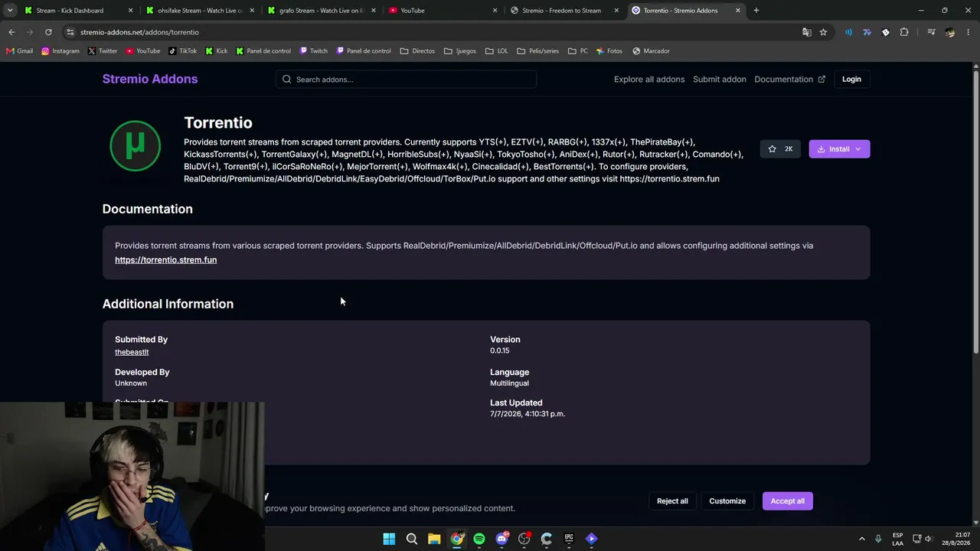Open Windows taskbar search

[412, 539]
